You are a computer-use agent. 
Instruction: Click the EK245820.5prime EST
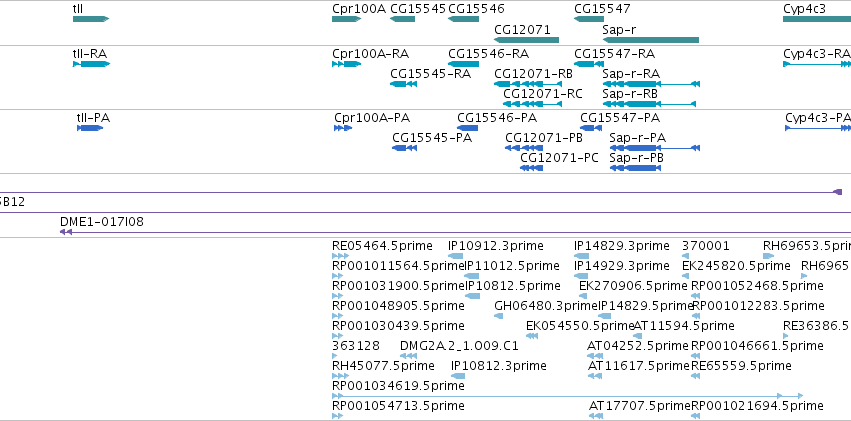[685, 276]
